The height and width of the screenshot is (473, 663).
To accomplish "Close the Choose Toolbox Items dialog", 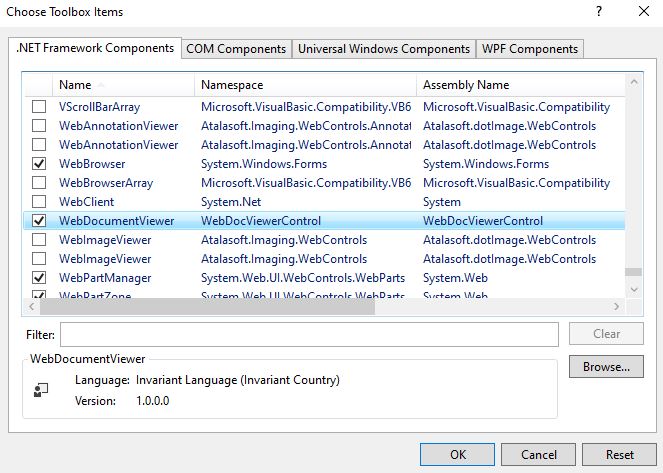I will click(642, 12).
